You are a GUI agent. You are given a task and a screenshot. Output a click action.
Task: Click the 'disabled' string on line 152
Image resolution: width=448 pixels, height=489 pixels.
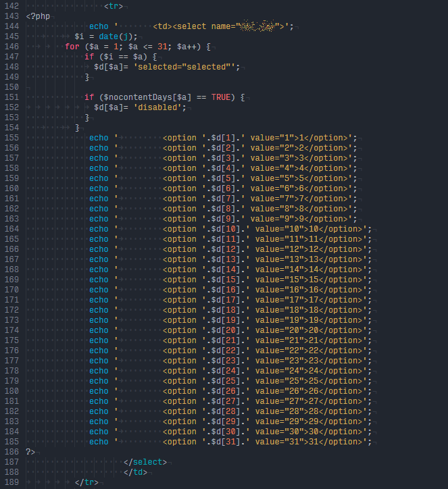click(x=157, y=107)
